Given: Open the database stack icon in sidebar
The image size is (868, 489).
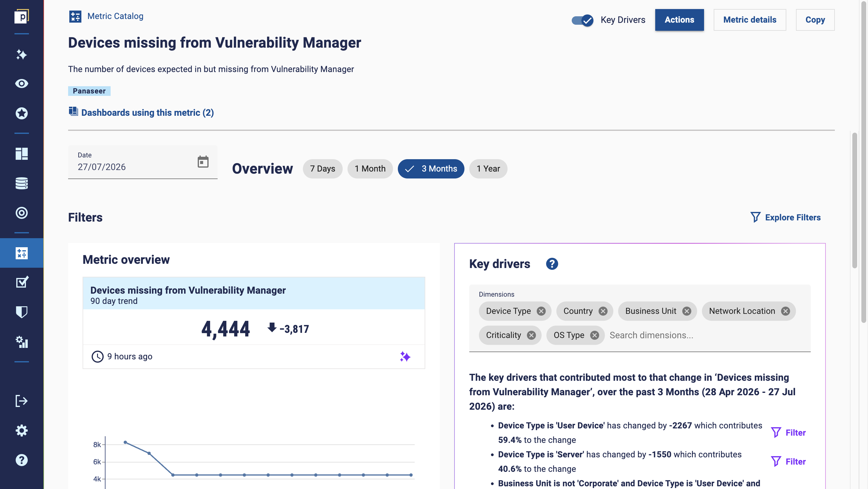Looking at the screenshot, I should (x=22, y=183).
